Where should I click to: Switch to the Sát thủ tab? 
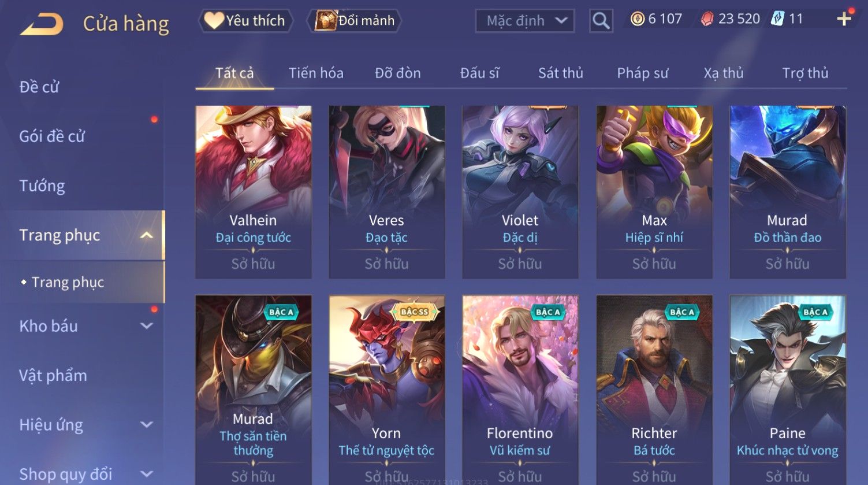[560, 73]
